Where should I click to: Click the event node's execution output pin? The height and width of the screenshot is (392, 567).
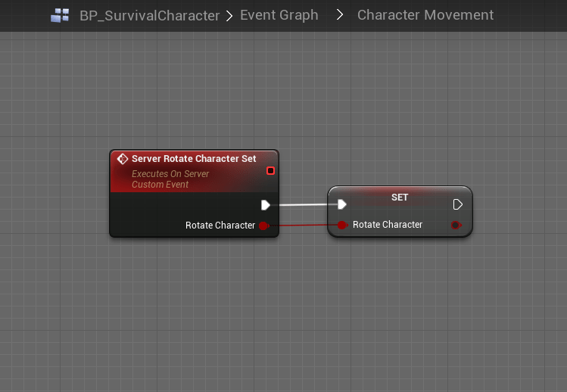pyautogui.click(x=266, y=205)
